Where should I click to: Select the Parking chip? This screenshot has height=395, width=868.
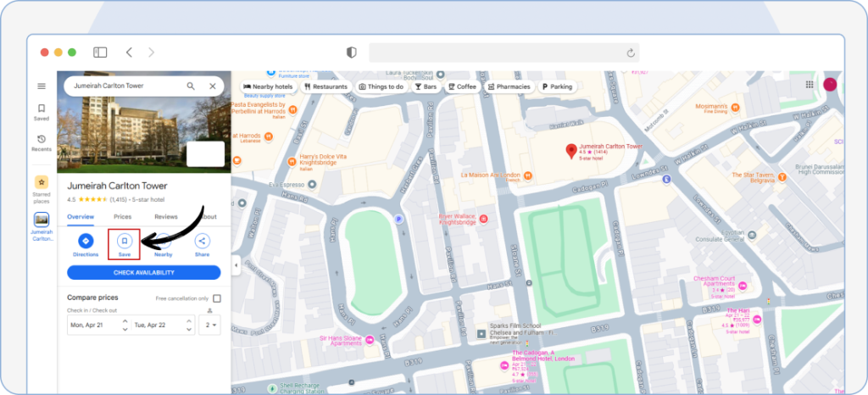click(x=558, y=86)
